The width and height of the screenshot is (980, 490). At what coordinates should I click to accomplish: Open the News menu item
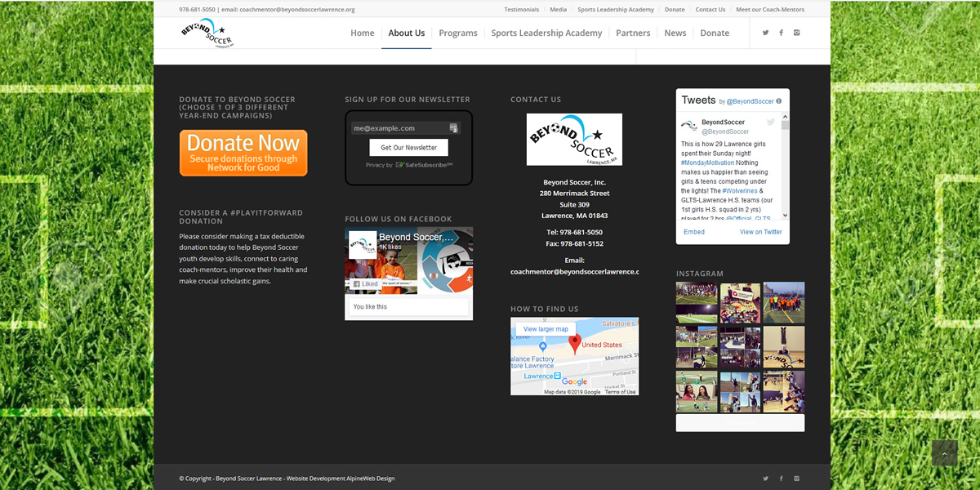point(675,33)
